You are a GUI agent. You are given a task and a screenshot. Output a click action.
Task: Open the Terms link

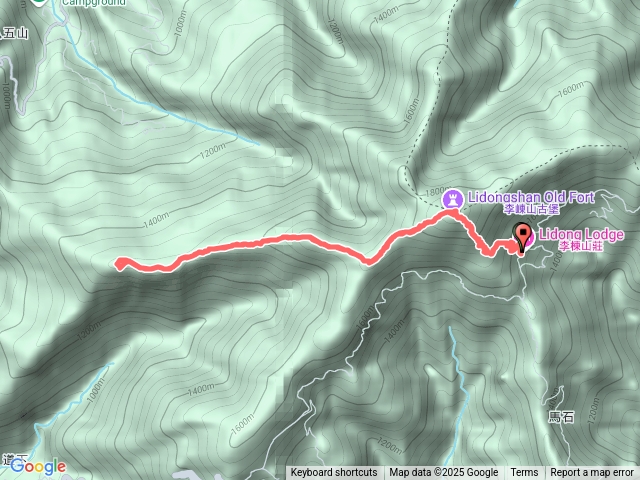[524, 473]
